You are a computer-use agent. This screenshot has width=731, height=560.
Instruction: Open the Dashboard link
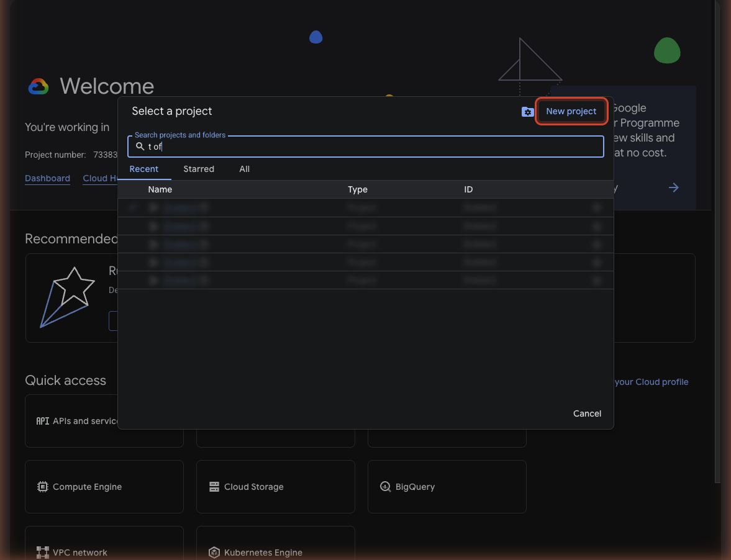point(48,178)
